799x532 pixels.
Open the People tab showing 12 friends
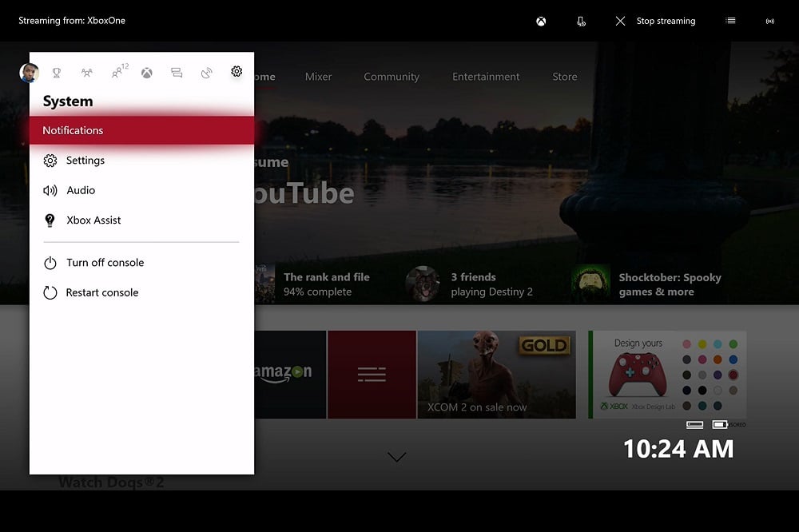pos(118,73)
